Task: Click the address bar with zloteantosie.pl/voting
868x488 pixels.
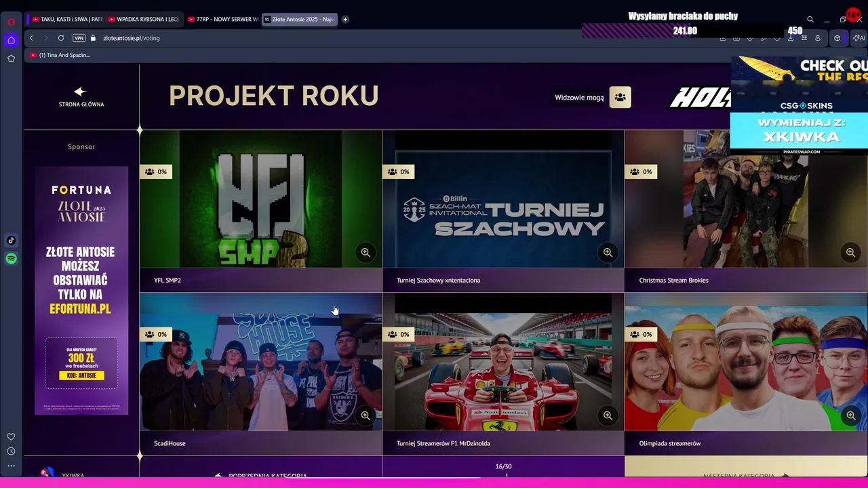Action: click(131, 38)
